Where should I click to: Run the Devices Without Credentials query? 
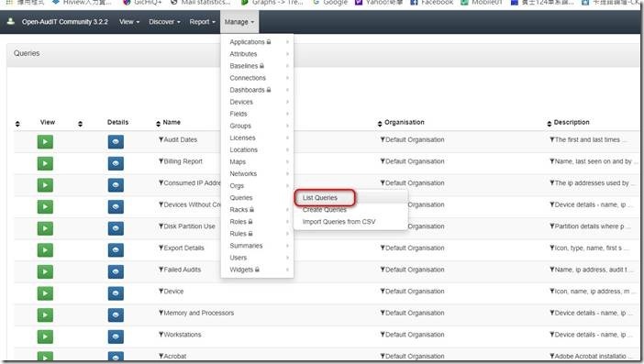click(x=45, y=206)
